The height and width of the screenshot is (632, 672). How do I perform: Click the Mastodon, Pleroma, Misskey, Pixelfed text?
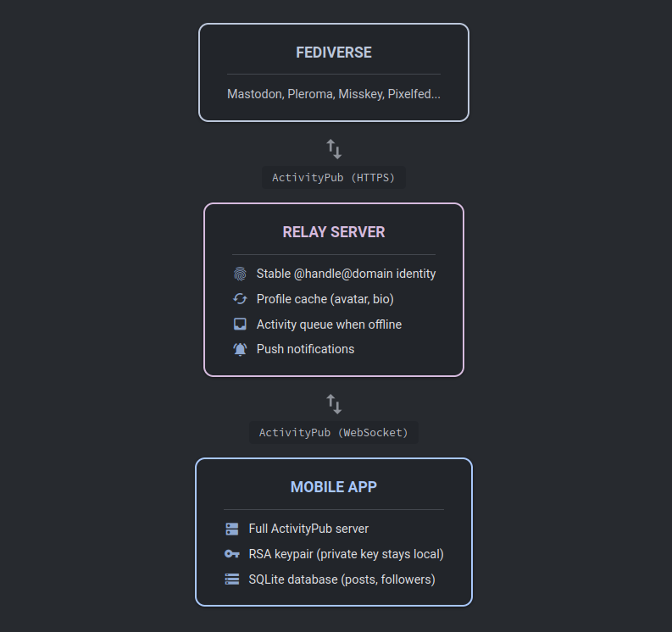point(334,94)
